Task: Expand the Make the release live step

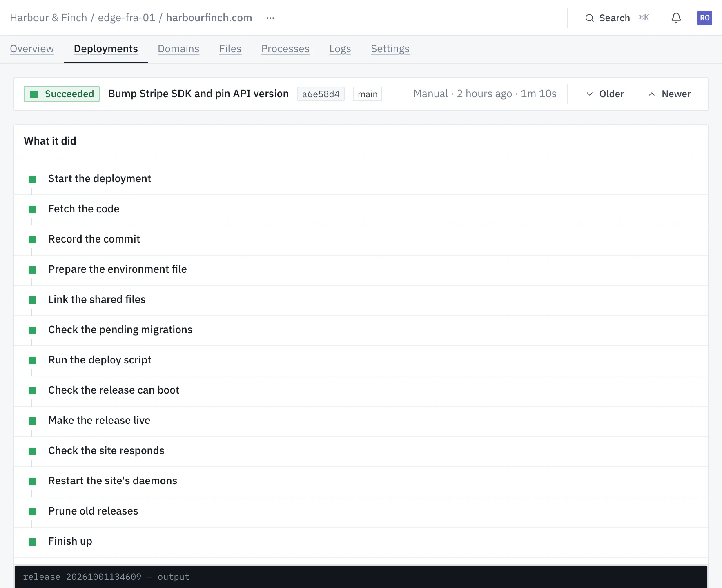Action: pos(361,421)
